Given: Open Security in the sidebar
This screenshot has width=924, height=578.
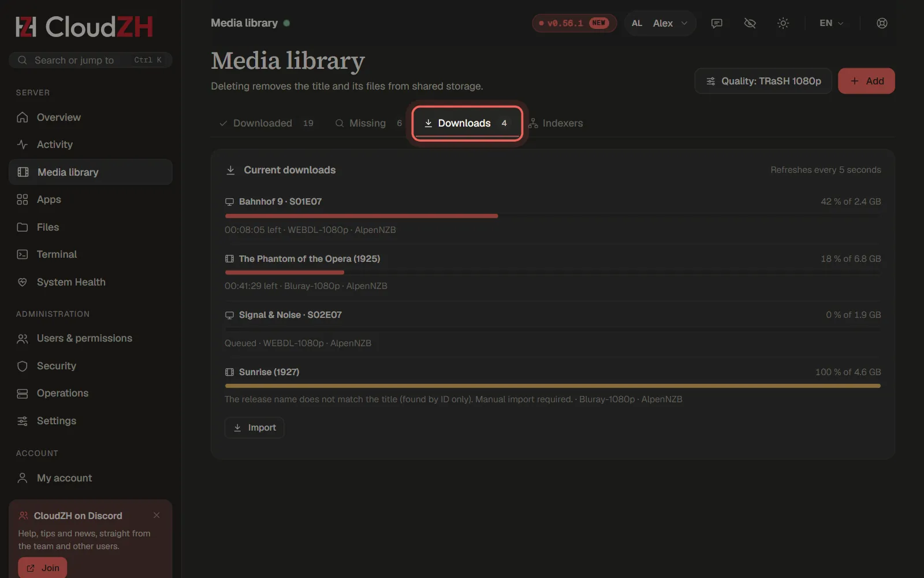Looking at the screenshot, I should pos(91,366).
